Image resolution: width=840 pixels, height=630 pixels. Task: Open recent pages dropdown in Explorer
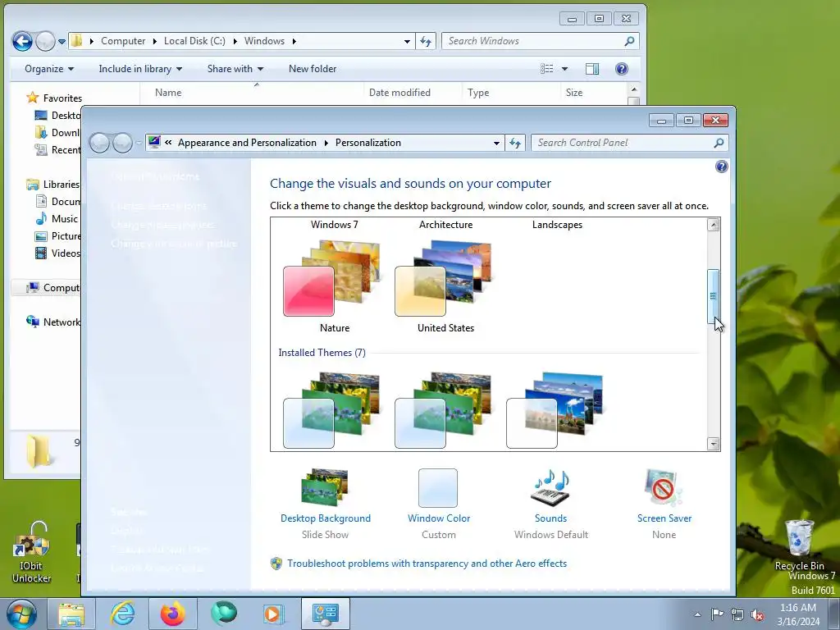[62, 41]
